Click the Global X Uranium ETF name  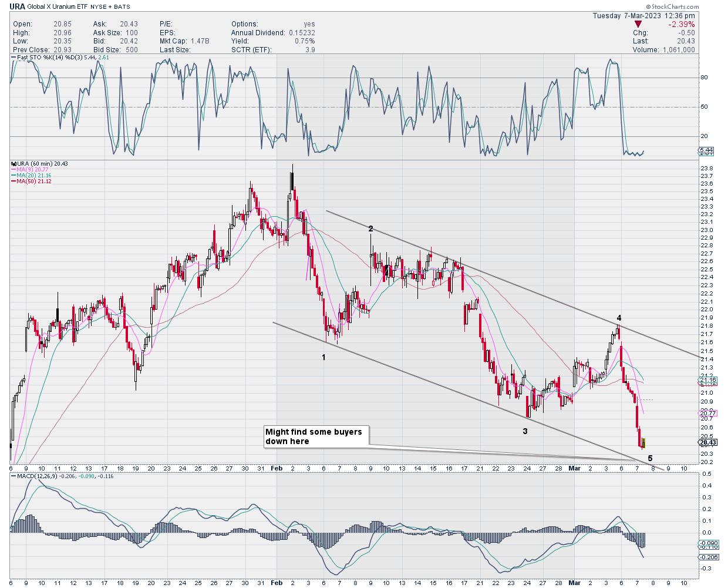click(57, 7)
